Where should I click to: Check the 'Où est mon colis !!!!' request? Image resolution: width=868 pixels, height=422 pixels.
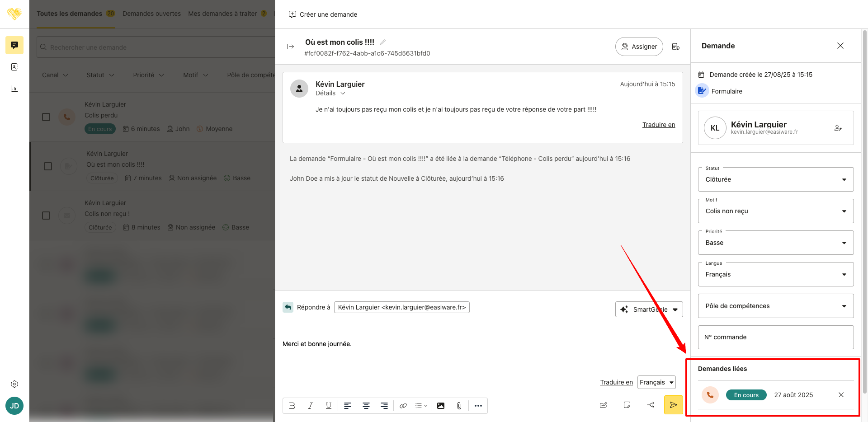(48, 166)
